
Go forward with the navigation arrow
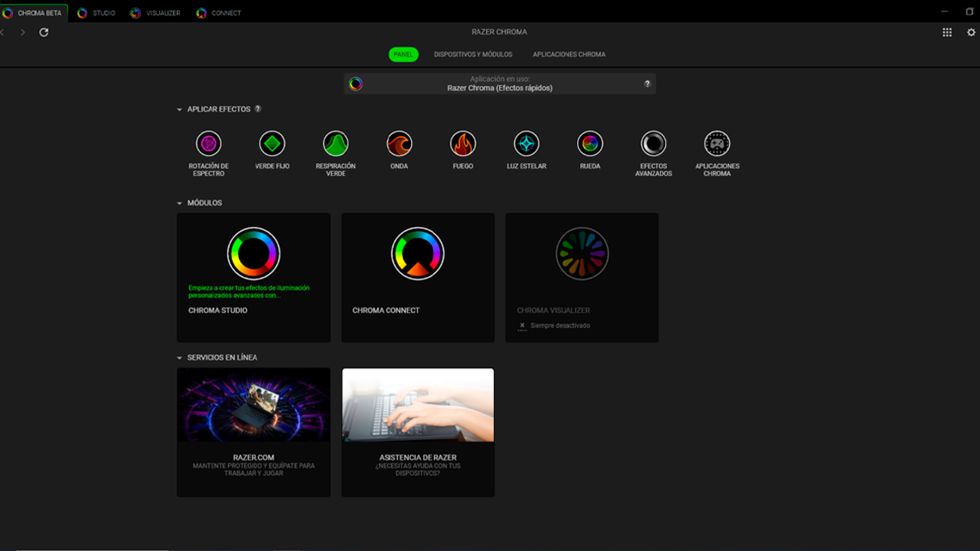pos(22,32)
